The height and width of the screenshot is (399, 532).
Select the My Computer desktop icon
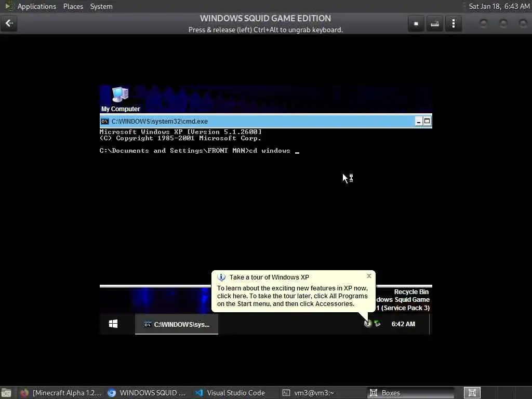[121, 99]
